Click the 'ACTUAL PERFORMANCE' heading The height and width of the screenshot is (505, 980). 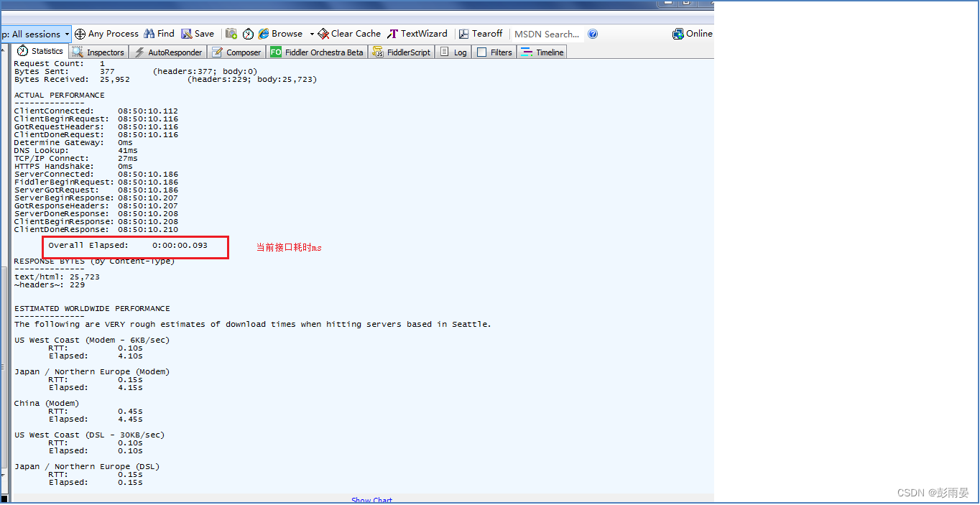[59, 95]
